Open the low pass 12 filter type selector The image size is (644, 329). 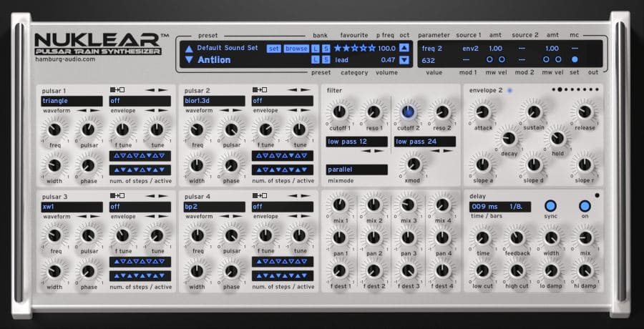(x=357, y=142)
